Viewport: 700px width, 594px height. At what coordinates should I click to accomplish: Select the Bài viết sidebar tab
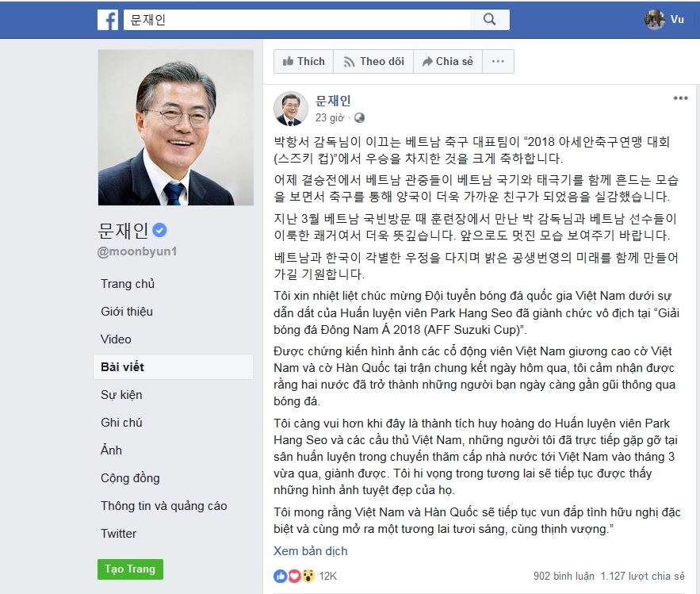pyautogui.click(x=173, y=367)
